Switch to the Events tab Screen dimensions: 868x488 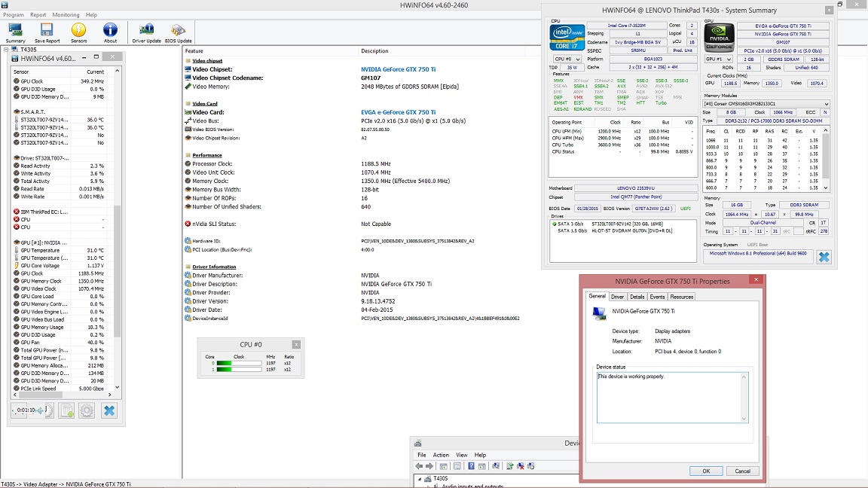(x=657, y=297)
